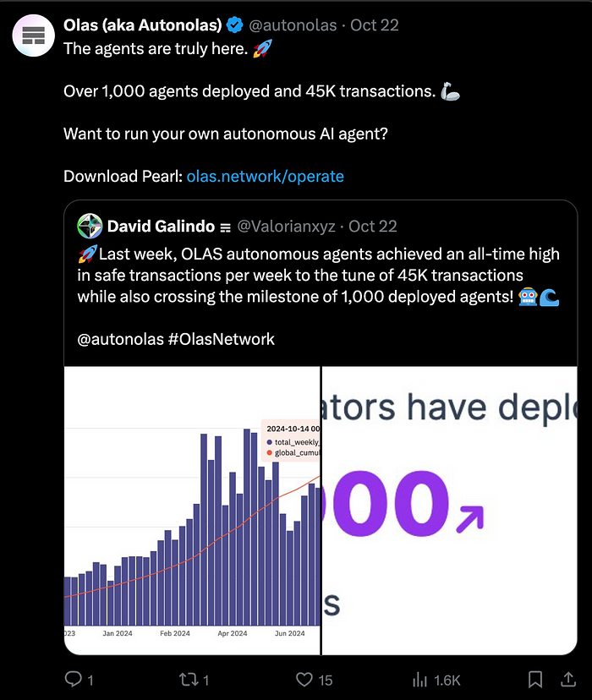Viewport: 592px width, 700px height.
Task: Open the Olas (aka Autonolas) profile name
Action: (x=142, y=25)
